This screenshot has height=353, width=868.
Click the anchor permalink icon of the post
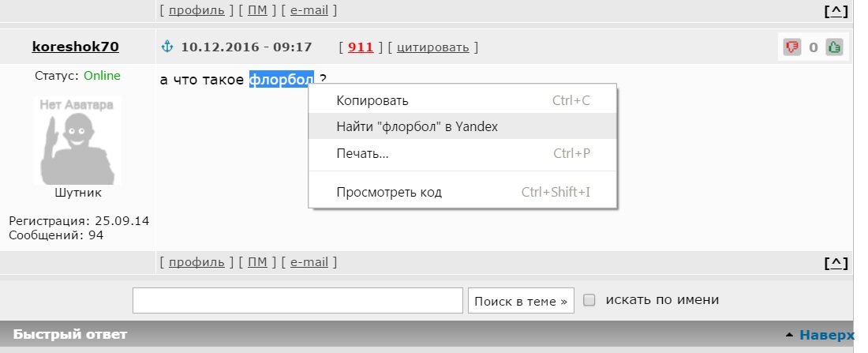pyautogui.click(x=167, y=47)
